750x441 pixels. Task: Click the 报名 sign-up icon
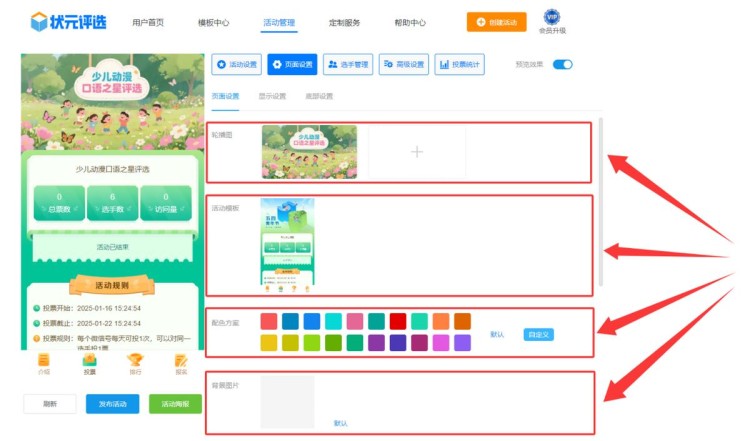click(x=181, y=362)
